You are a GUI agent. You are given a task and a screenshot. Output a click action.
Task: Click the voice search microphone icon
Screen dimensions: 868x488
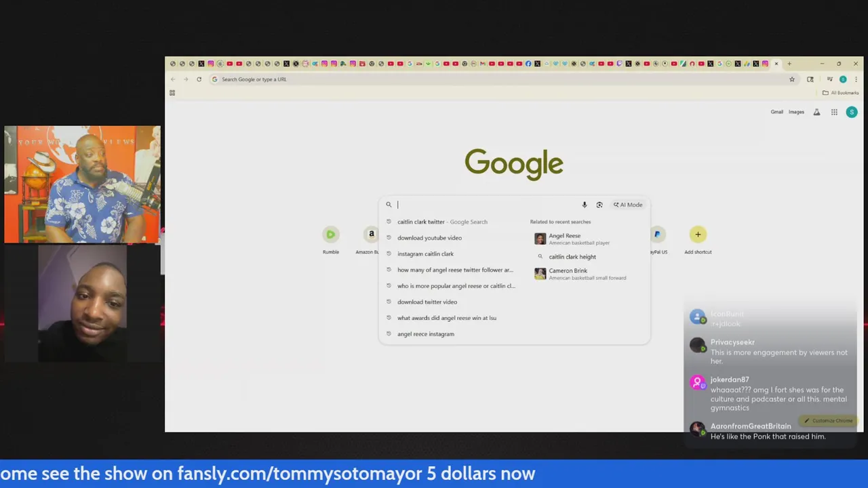584,205
